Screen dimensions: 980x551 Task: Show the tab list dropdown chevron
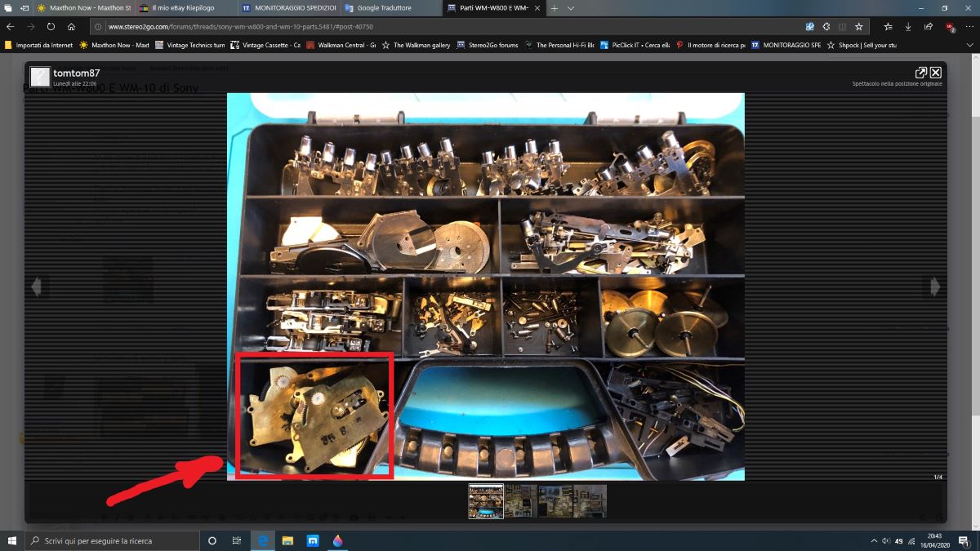570,7
